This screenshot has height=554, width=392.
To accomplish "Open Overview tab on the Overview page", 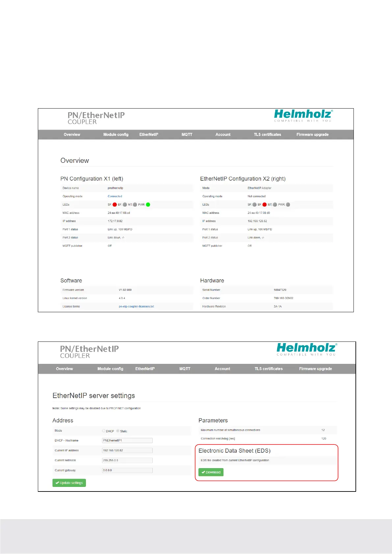I will (72, 135).
